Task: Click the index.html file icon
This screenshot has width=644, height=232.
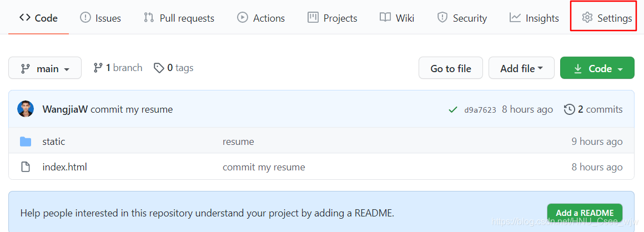Action: click(26, 167)
